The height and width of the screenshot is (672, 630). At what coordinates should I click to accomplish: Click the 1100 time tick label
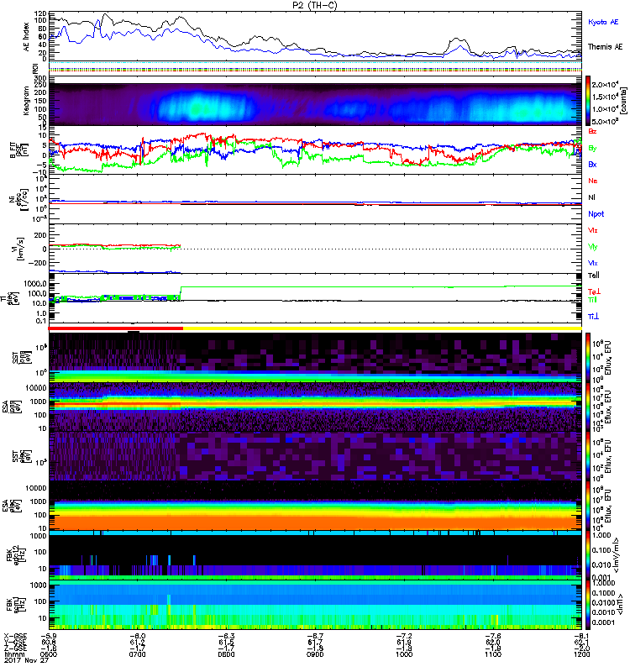(x=493, y=654)
